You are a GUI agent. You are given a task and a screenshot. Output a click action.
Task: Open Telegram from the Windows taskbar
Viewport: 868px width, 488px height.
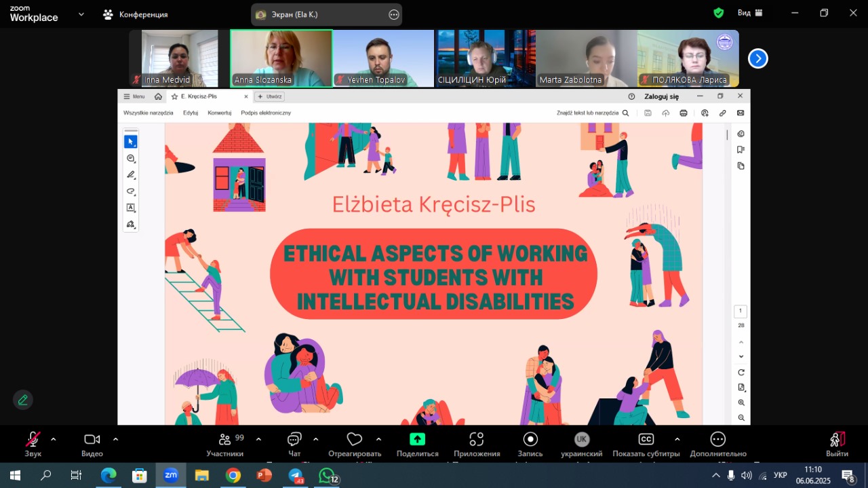point(296,476)
